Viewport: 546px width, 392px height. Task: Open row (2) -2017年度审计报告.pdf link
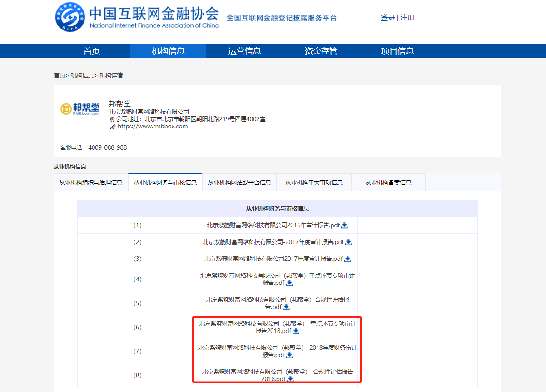273,242
